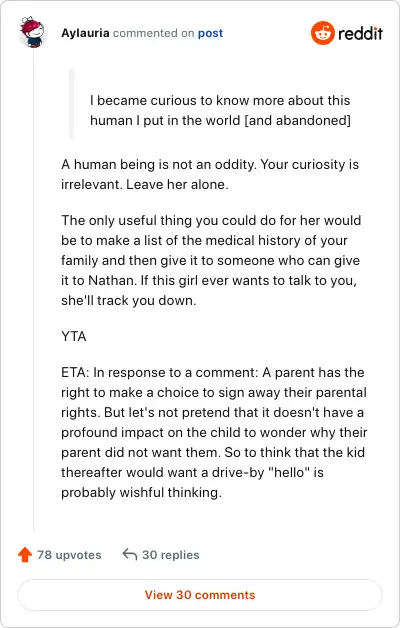The width and height of the screenshot is (400, 628).
Task: Click the orange upvote arrow icon
Action: pyautogui.click(x=25, y=555)
